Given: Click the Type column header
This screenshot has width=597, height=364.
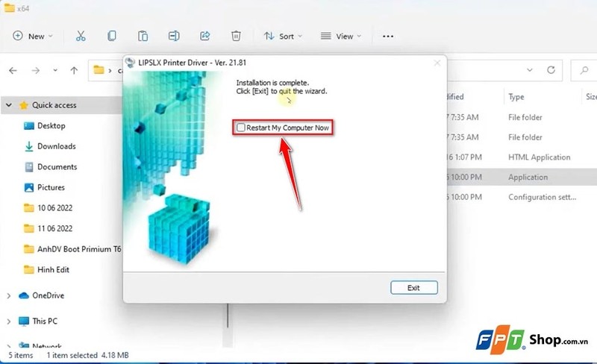Looking at the screenshot, I should [516, 97].
